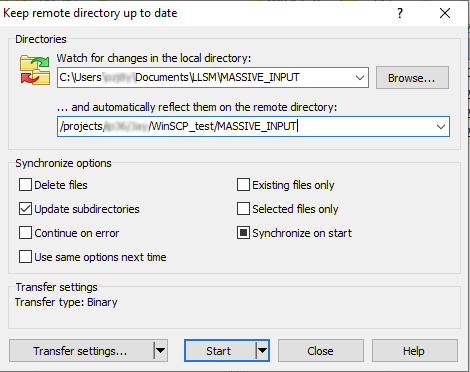Image resolution: width=470 pixels, height=372 pixels.
Task: Click the Help button
Action: [415, 351]
